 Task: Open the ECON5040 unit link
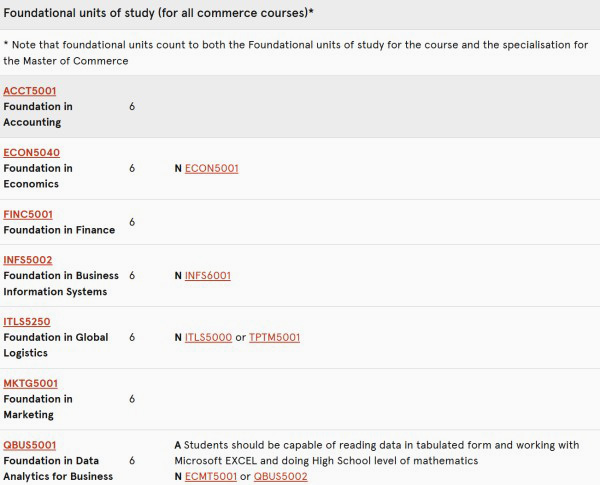pos(31,153)
